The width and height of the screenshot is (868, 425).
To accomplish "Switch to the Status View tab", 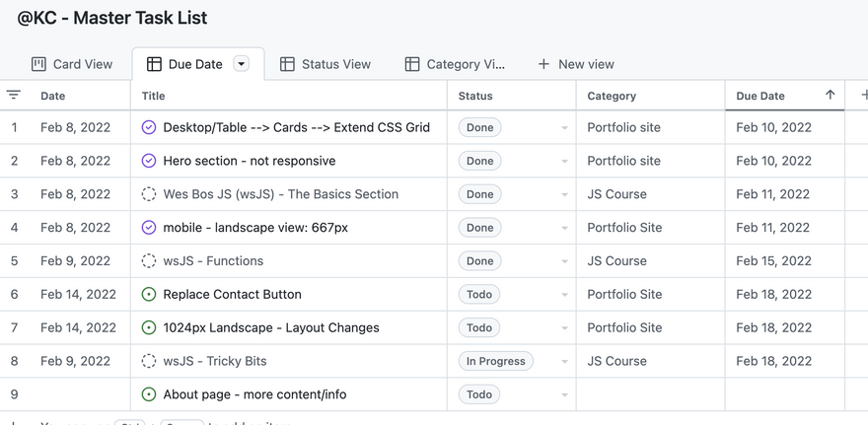I will [335, 64].
